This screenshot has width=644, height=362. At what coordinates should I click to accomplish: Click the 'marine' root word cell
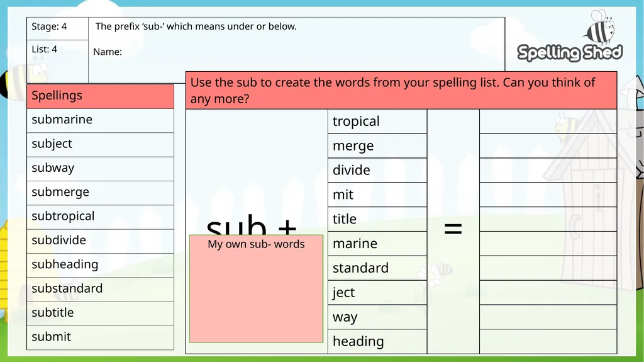(x=377, y=244)
